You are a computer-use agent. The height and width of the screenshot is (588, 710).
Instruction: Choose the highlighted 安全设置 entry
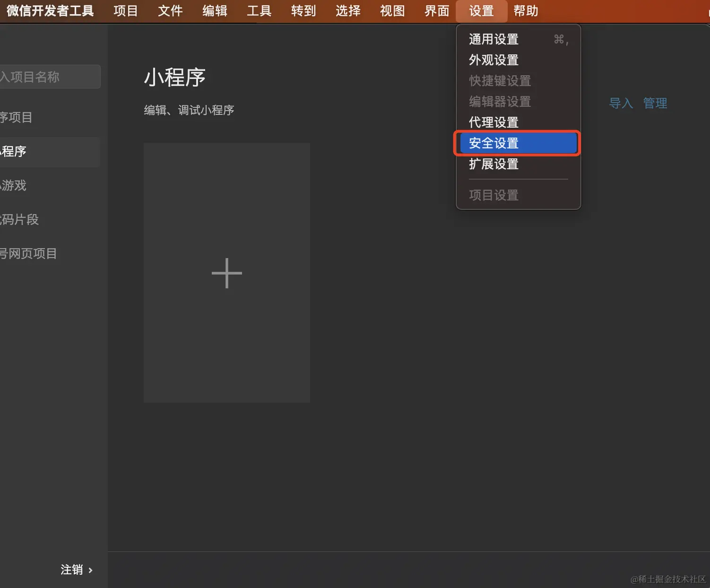pos(519,143)
